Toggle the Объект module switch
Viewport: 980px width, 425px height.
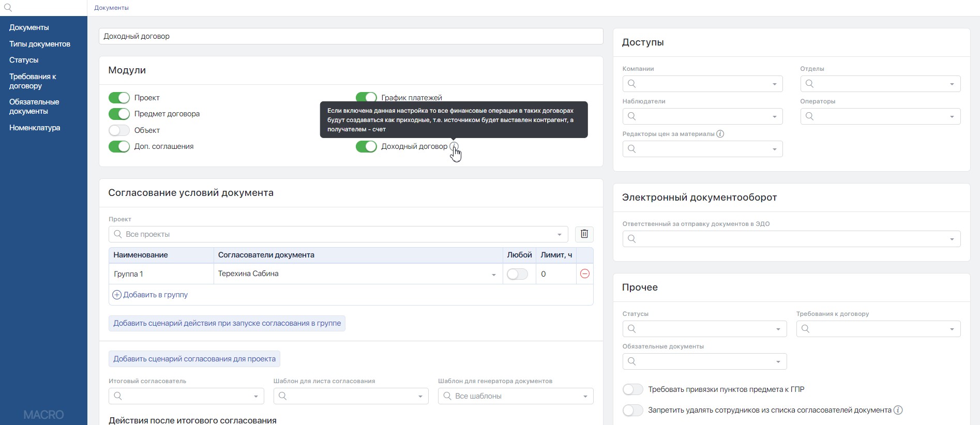119,130
